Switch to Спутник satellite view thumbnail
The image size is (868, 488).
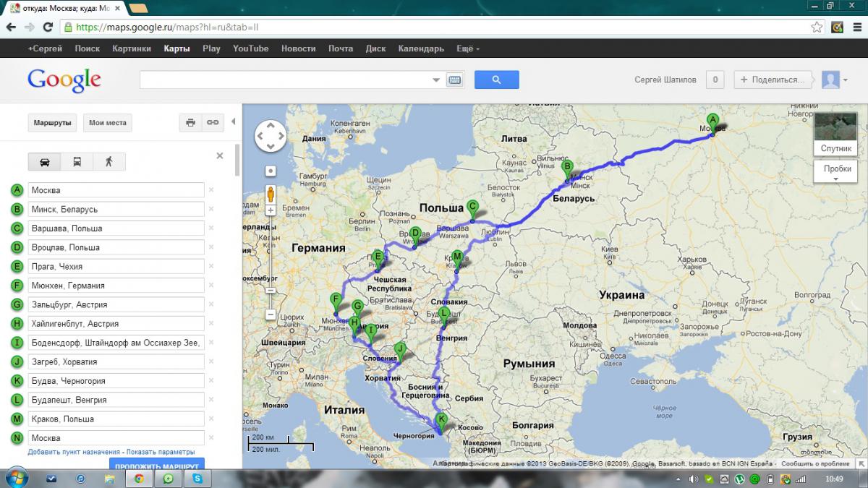click(x=835, y=134)
